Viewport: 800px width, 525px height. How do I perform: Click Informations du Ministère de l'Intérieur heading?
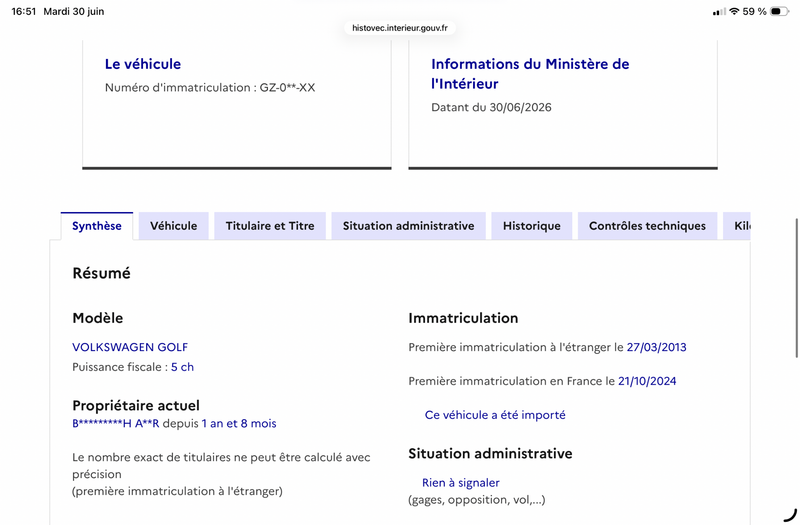coord(530,74)
